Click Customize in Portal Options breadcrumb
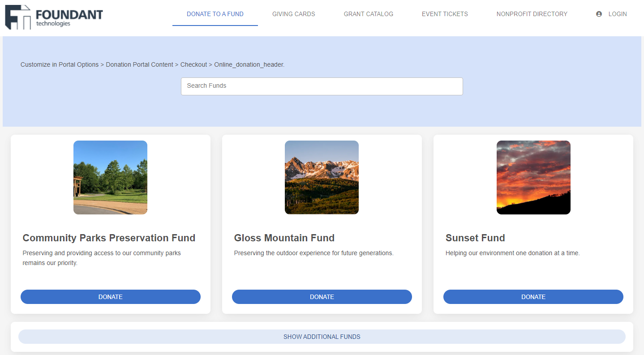 point(59,64)
